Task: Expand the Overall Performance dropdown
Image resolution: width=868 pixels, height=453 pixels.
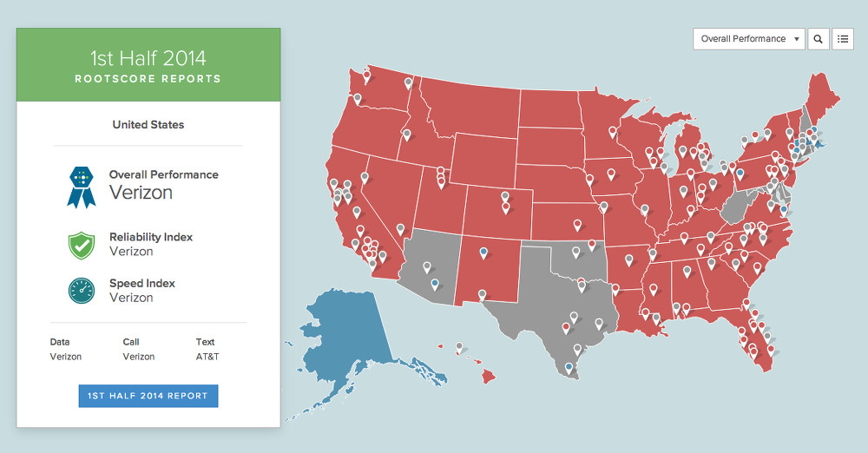Action: pos(750,39)
